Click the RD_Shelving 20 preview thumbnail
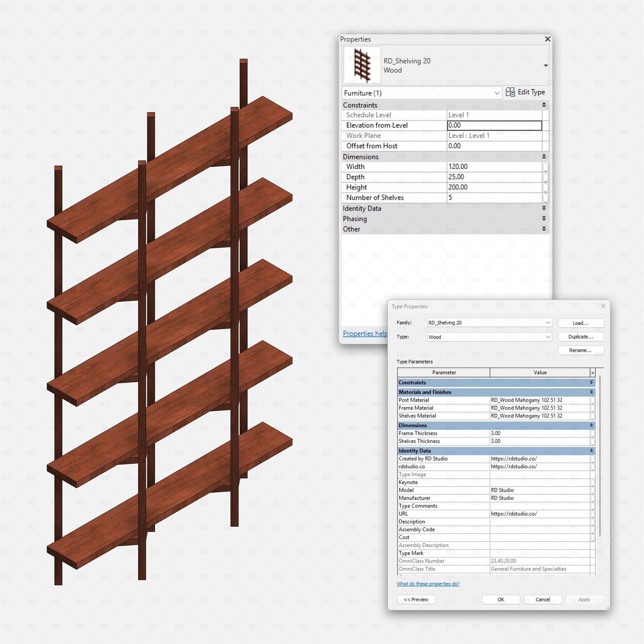The height and width of the screenshot is (644, 644). tap(362, 65)
